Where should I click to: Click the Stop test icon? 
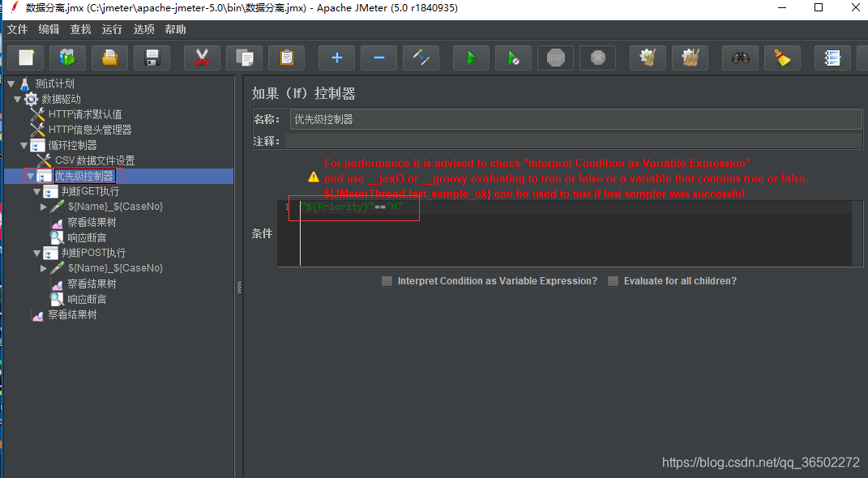555,58
